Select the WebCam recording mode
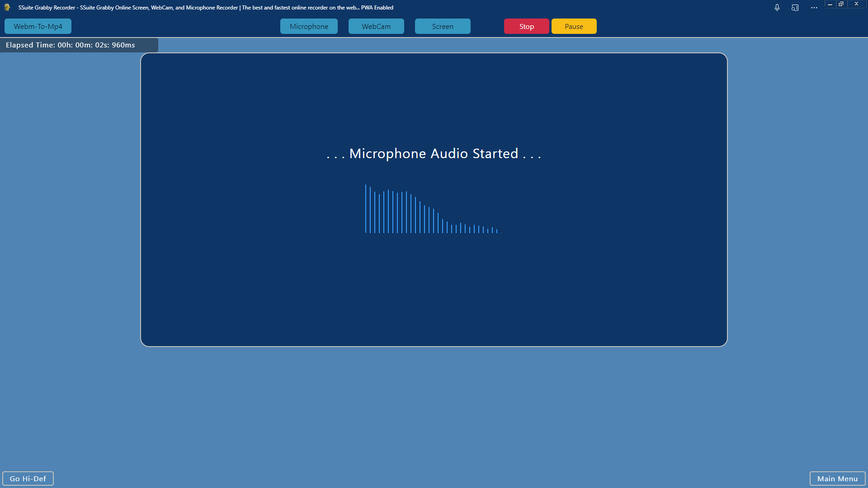 click(x=376, y=26)
